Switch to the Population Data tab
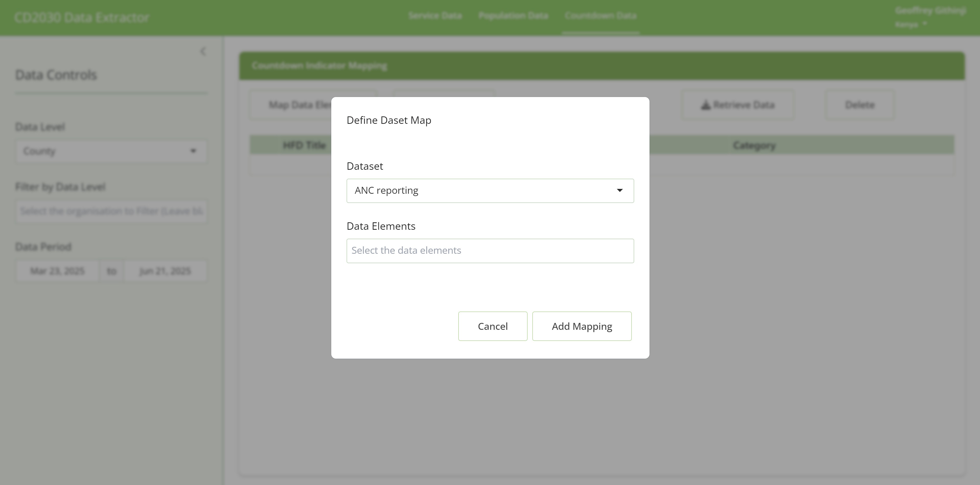 click(513, 16)
